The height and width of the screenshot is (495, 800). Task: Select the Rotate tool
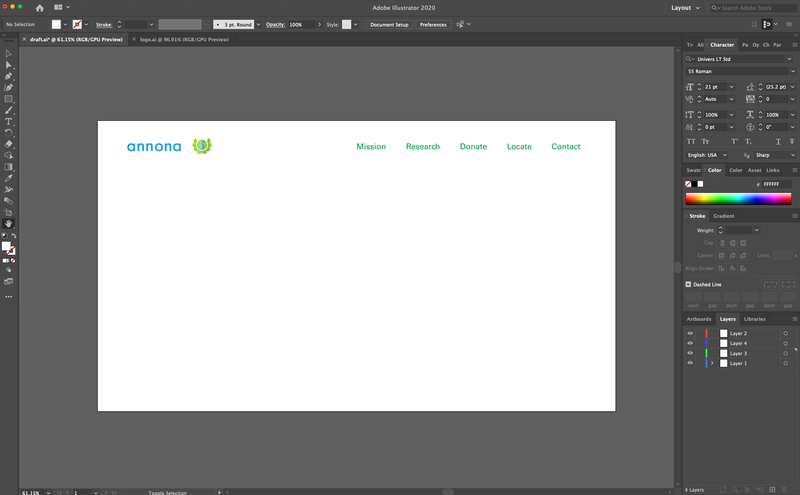(x=8, y=133)
